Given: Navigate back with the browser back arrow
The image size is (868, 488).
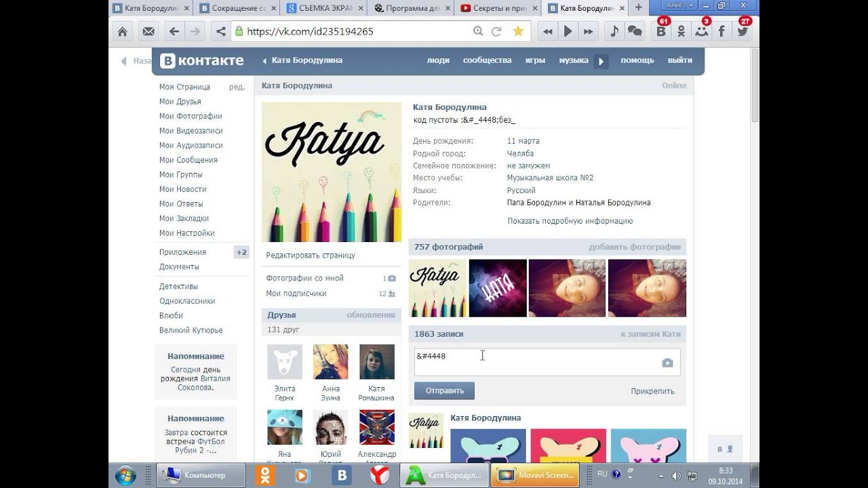Looking at the screenshot, I should [174, 31].
